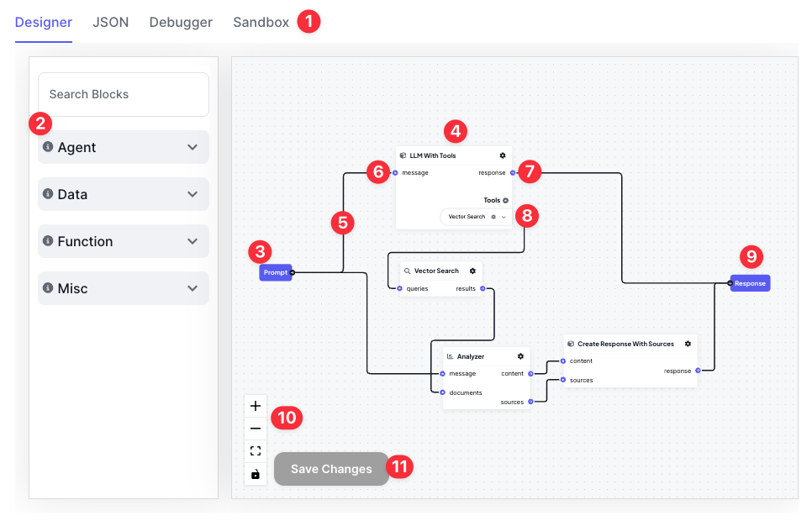Open the Vector Search tool dropdown chevron
Viewport: 812px width, 521px height.
[504, 217]
